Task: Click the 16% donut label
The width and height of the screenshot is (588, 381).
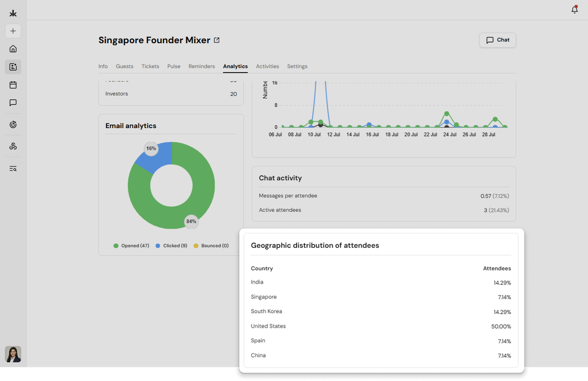Action: (151, 149)
